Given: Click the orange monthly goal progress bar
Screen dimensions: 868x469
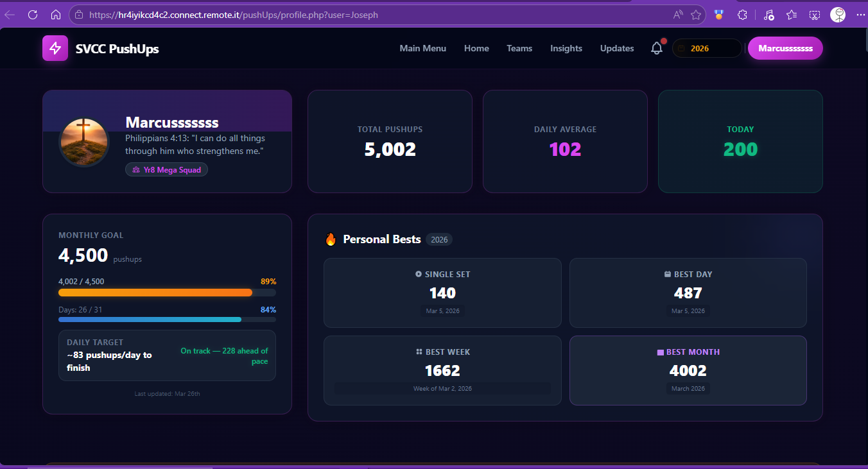Looking at the screenshot, I should 155,293.
